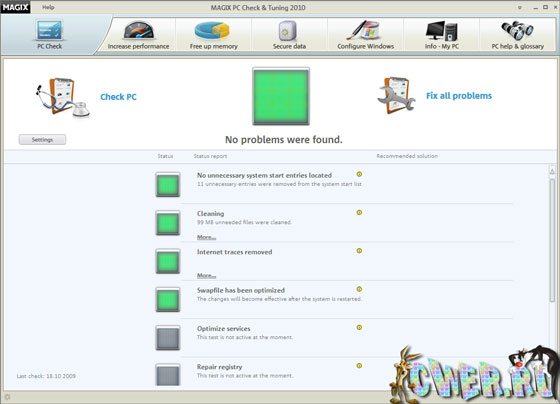560x404 pixels.
Task: Open the title bar dropdown arrow
Action: [520, 8]
